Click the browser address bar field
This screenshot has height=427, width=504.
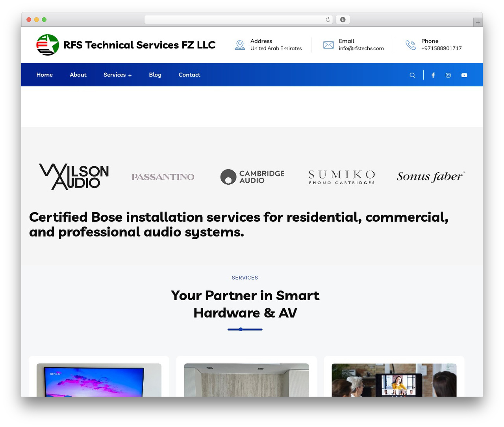239,20
